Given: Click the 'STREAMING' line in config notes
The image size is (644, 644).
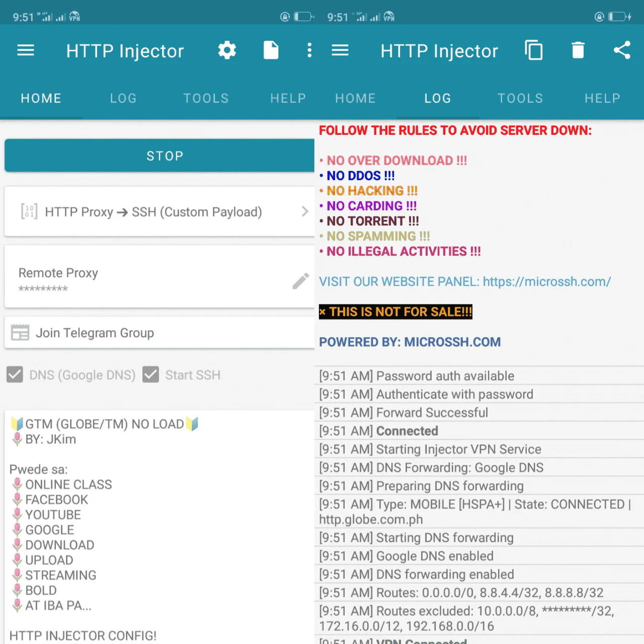Looking at the screenshot, I should click(54, 575).
